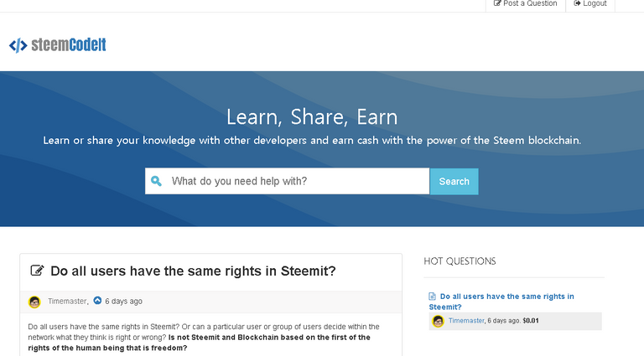Visit Timemaster's profile from the main post
Viewport: 644px width, 356px height.
point(67,302)
